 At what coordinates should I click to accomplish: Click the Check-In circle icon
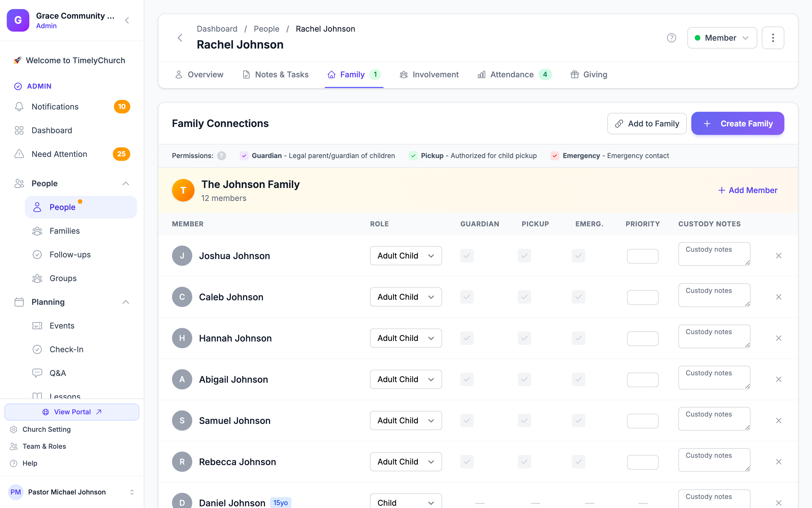click(37, 349)
